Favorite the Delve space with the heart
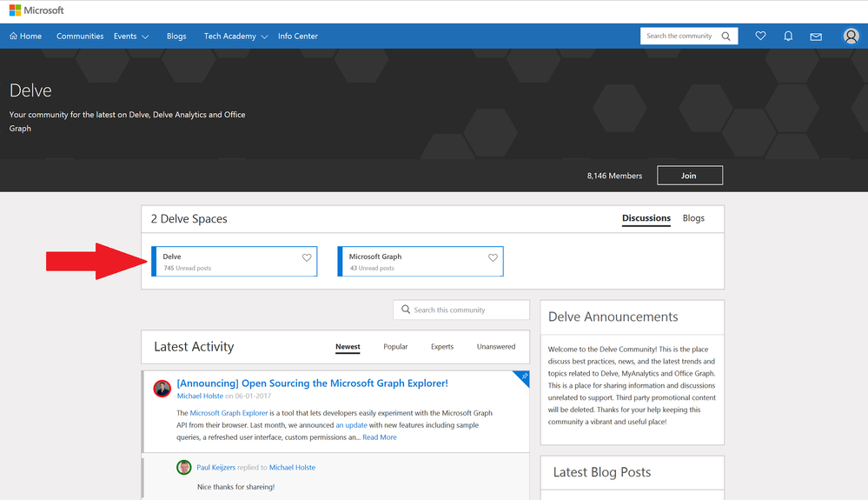 [x=307, y=257]
